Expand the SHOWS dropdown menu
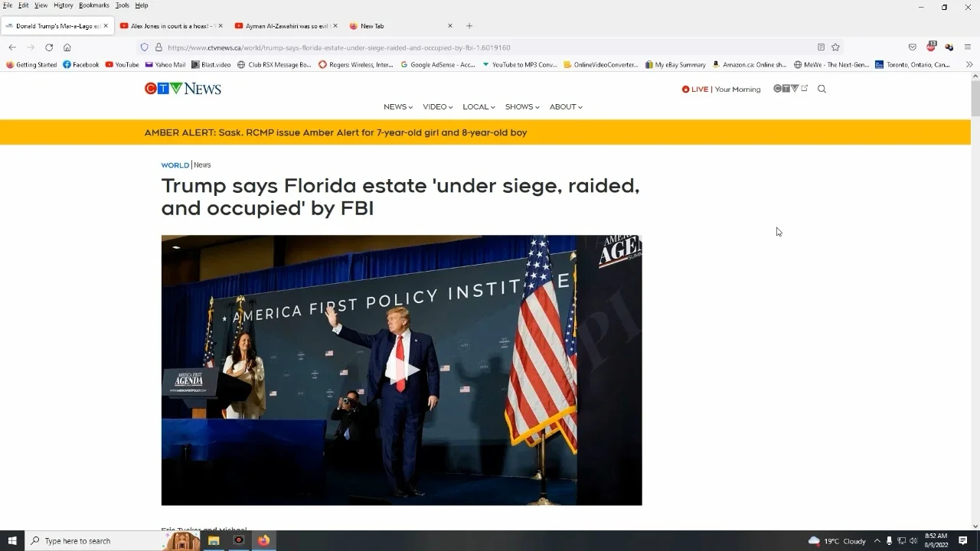 click(522, 107)
